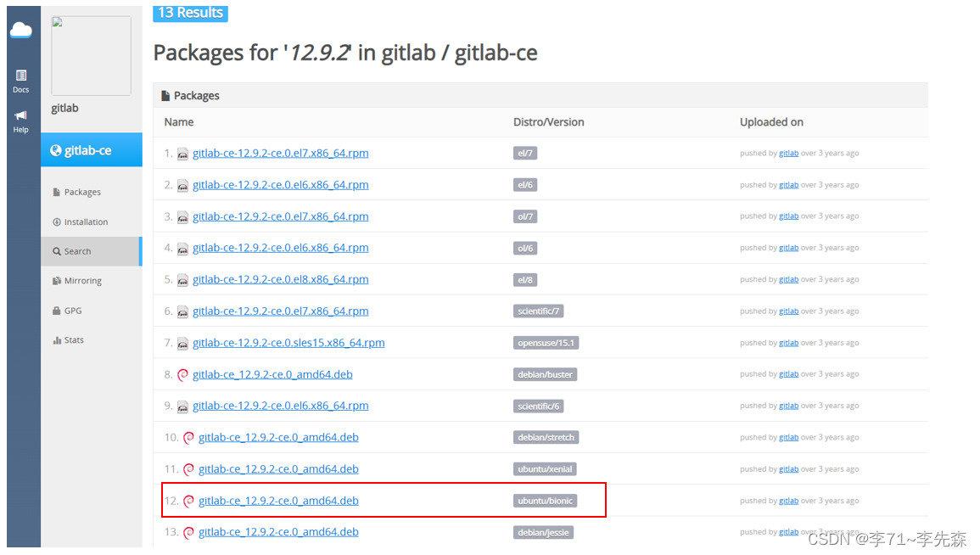
Task: Open row 8 deb link for debian/buster
Action: tap(272, 374)
